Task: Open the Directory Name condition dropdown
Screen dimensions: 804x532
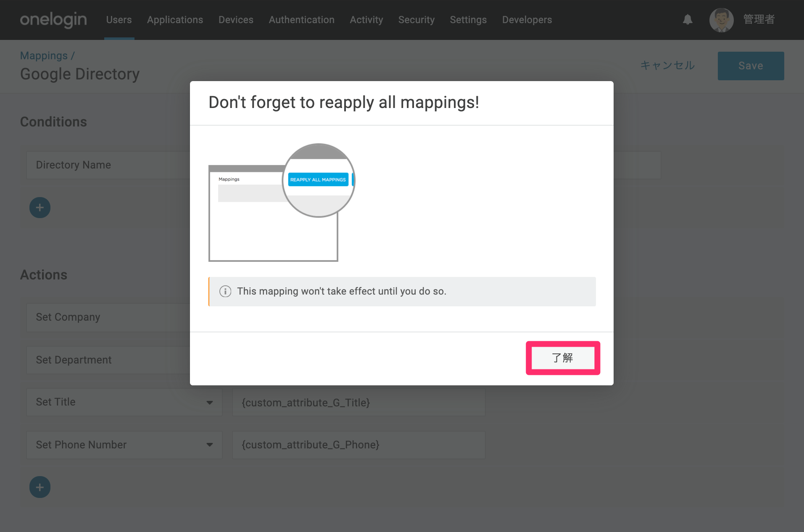Action: [108, 165]
